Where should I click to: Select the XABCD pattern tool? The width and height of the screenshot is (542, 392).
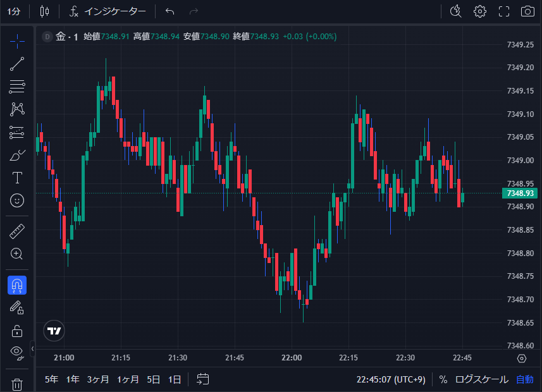coord(17,109)
